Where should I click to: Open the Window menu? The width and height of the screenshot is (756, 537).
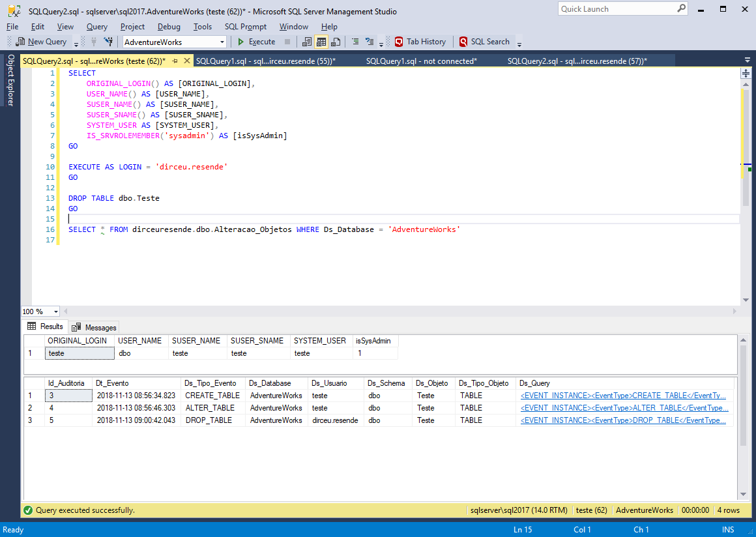tap(294, 27)
